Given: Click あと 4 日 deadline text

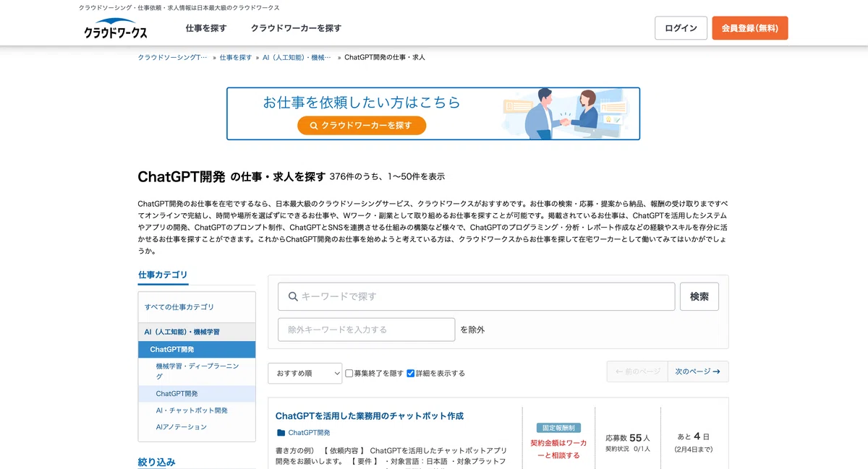Looking at the screenshot, I should (694, 436).
